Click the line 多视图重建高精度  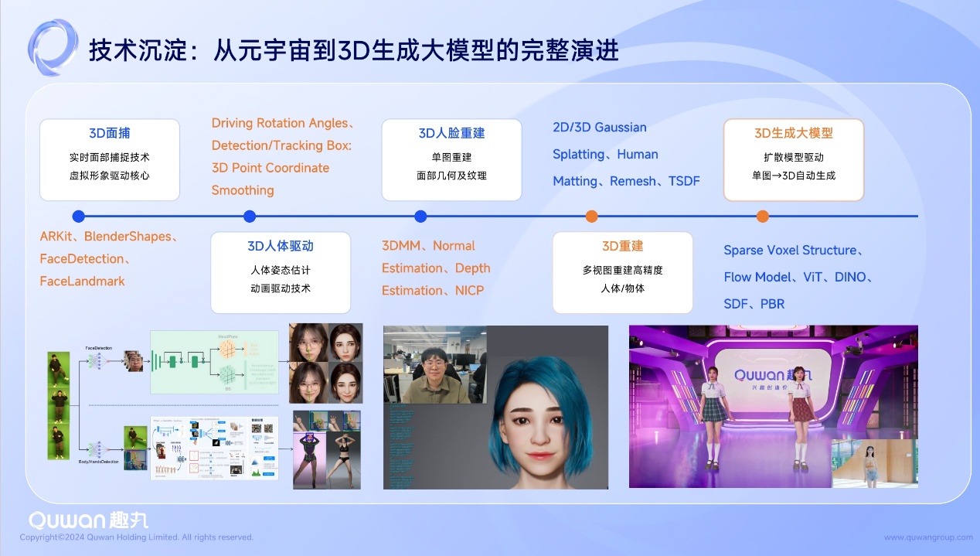coord(622,270)
